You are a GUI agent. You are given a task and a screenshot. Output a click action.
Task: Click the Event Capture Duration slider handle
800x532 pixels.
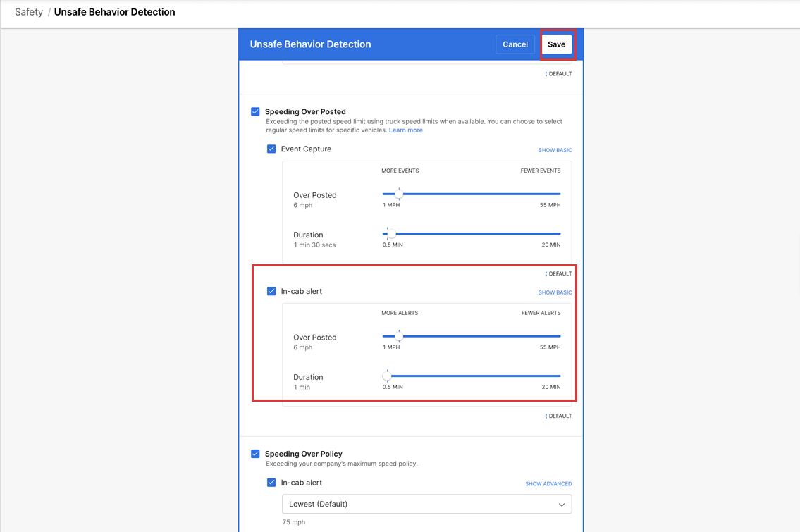pos(390,233)
